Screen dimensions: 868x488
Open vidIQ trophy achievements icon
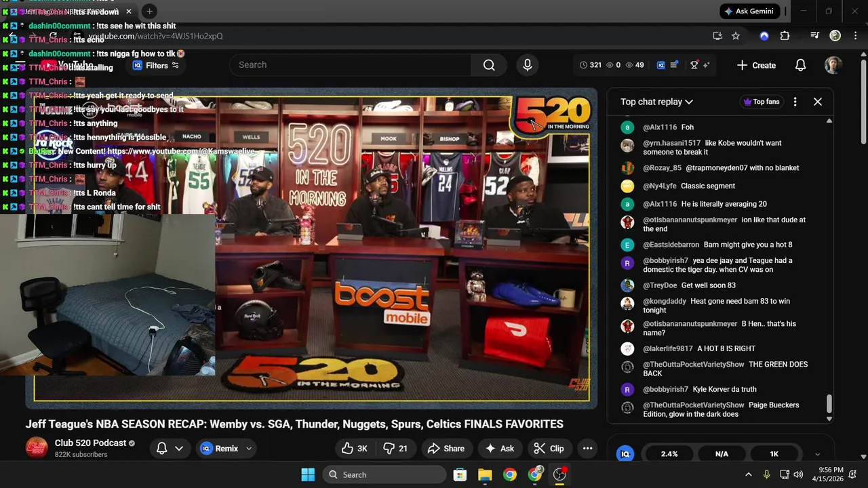click(x=694, y=65)
